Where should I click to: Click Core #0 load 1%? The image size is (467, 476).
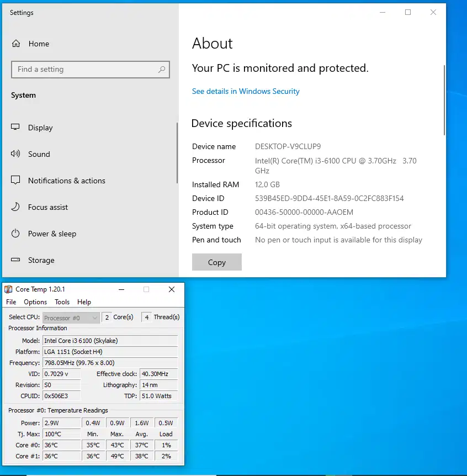(x=166, y=445)
